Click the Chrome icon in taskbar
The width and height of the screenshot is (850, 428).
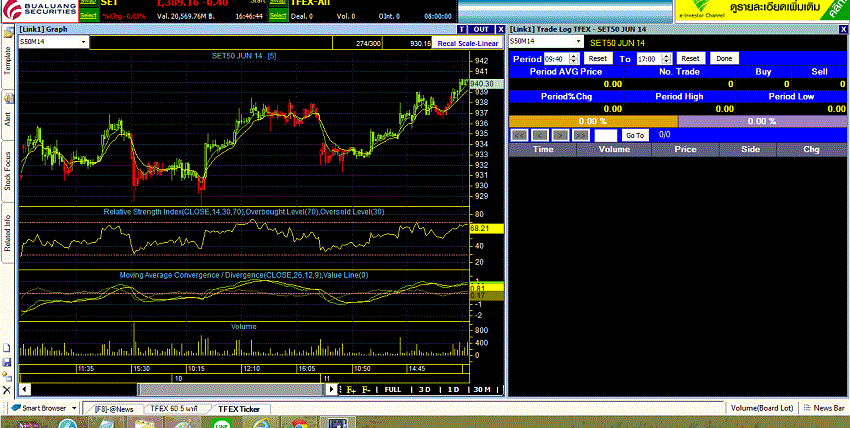coord(299,423)
